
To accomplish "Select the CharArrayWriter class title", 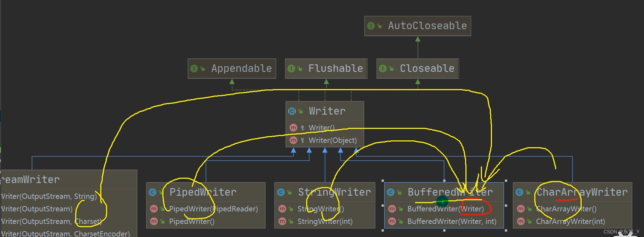I will click(x=582, y=192).
